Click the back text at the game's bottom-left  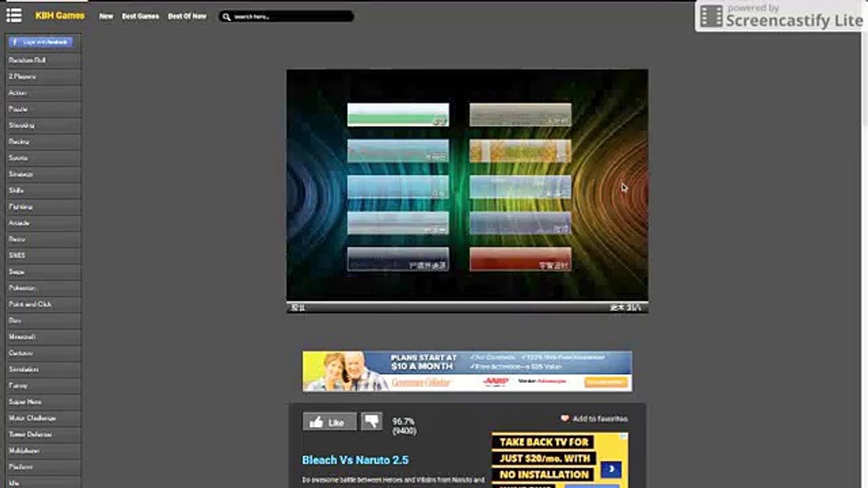(x=298, y=308)
